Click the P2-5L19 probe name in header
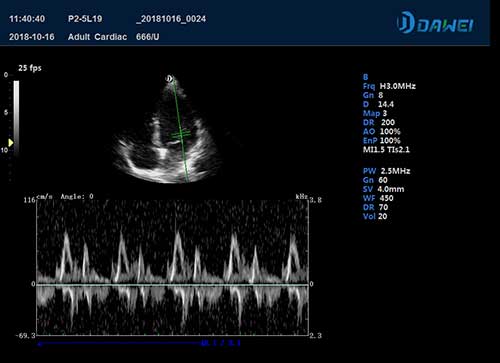The image size is (500, 363). [x=85, y=19]
